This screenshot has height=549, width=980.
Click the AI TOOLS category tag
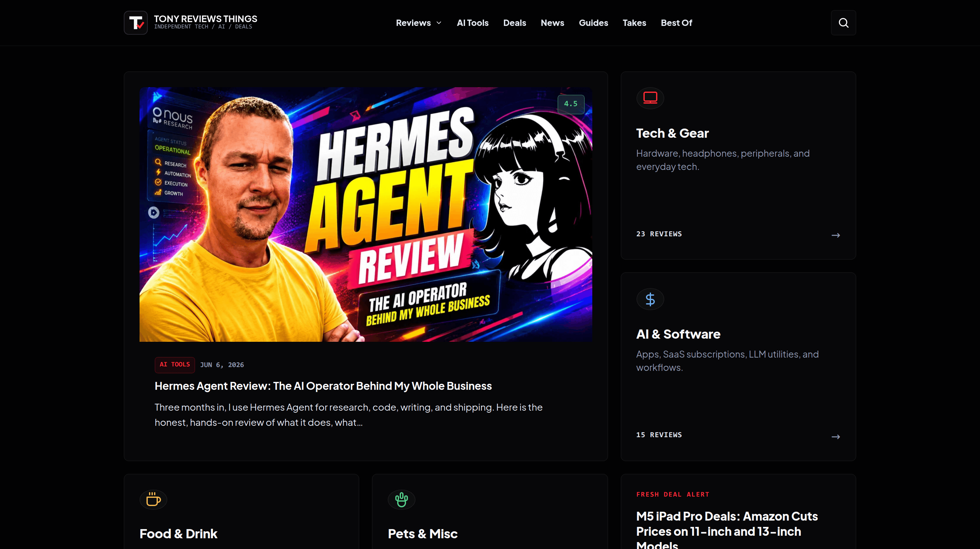pos(175,365)
